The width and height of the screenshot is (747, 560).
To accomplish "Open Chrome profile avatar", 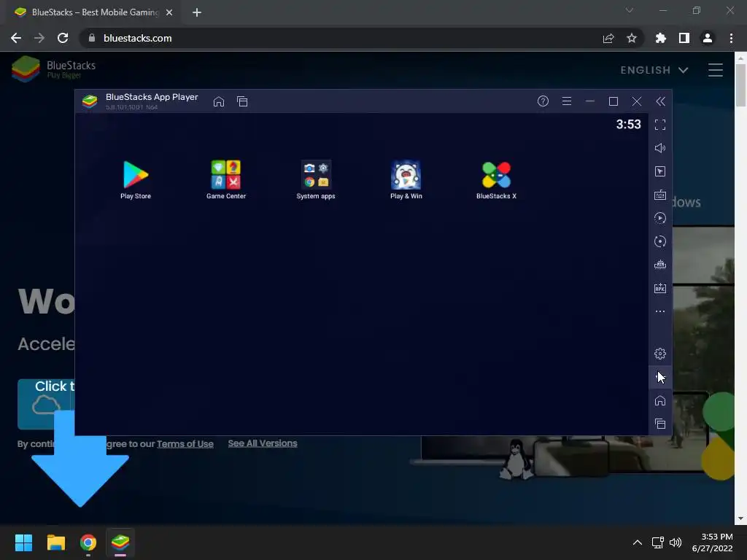I will (708, 38).
